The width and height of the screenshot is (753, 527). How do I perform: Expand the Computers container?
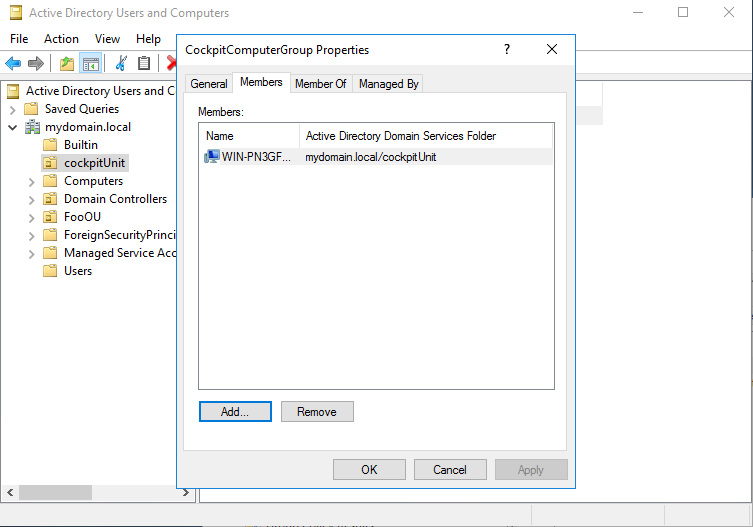coord(31,182)
